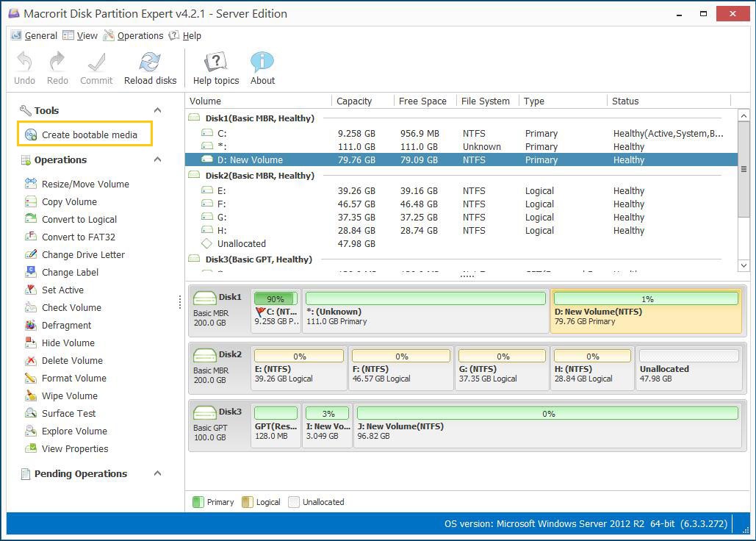
Task: Sort by the Status column header
Action: pyautogui.click(x=669, y=101)
